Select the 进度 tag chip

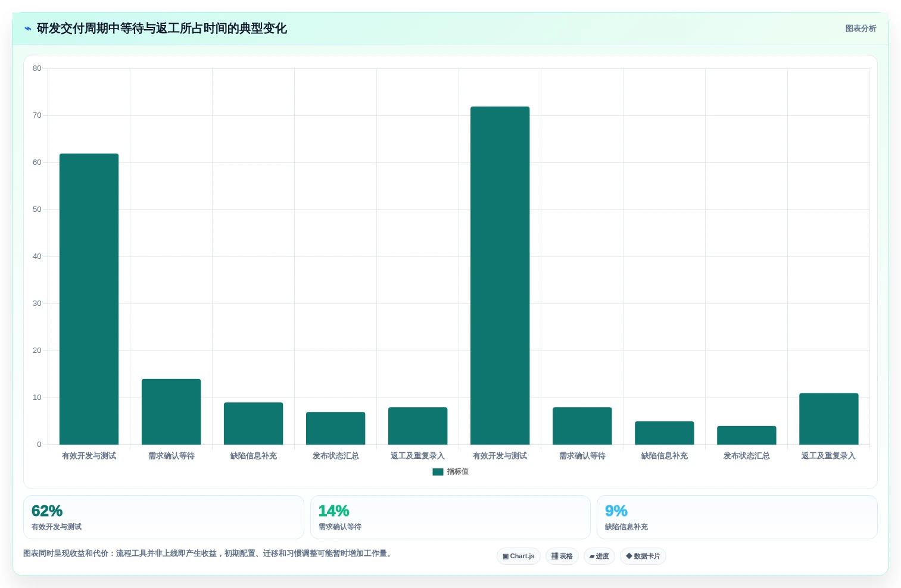pyautogui.click(x=599, y=556)
